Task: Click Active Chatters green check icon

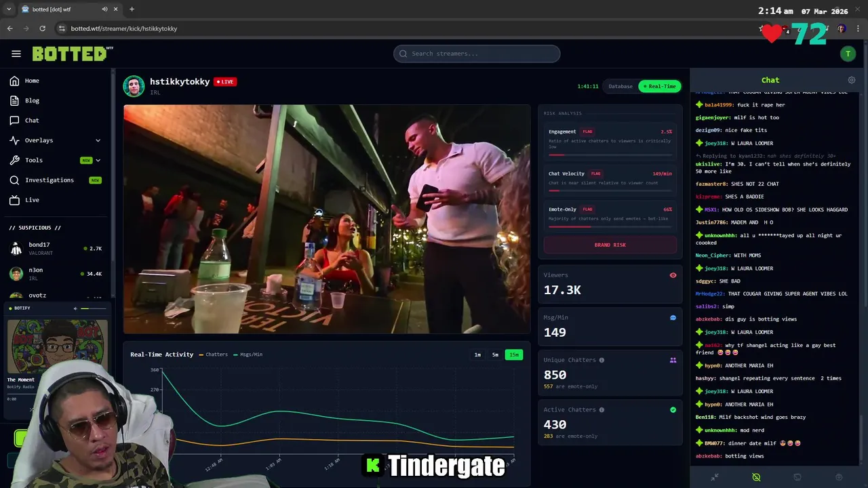Action: coord(673,409)
